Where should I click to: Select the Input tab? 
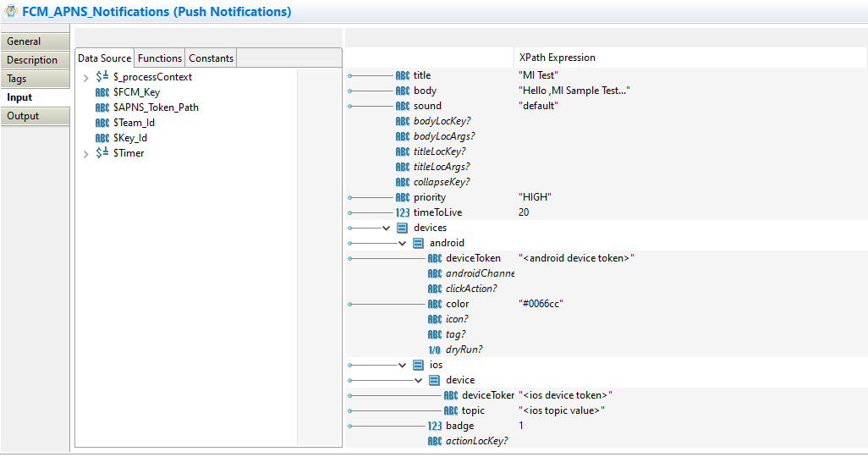coord(35,97)
